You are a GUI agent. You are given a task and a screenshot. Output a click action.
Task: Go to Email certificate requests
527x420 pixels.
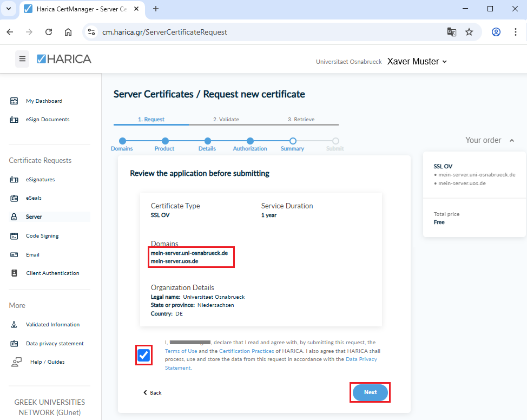point(32,255)
